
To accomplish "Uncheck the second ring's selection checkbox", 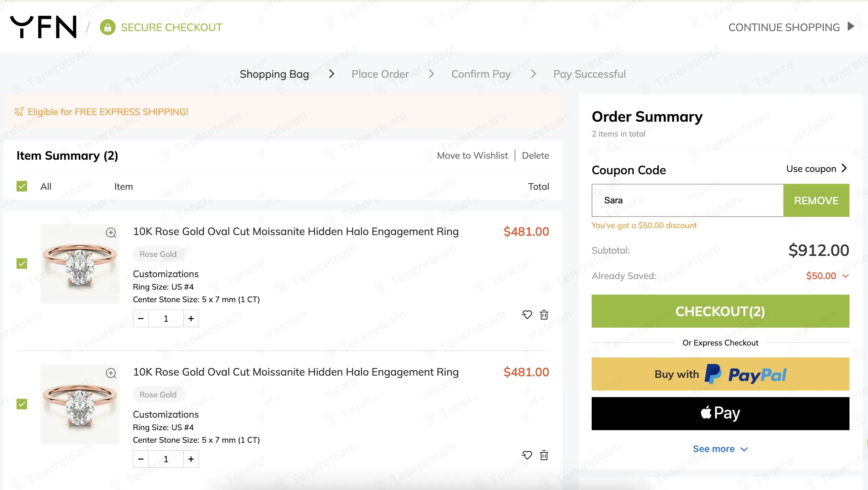I will [22, 404].
